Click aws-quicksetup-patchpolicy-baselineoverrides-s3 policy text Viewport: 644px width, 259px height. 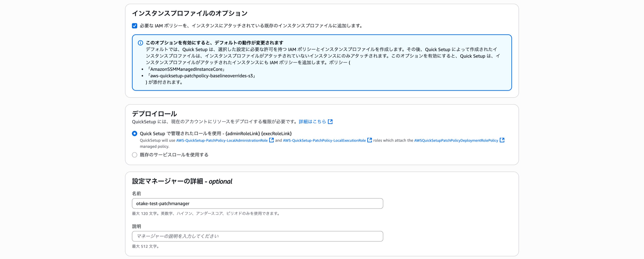coord(202,76)
